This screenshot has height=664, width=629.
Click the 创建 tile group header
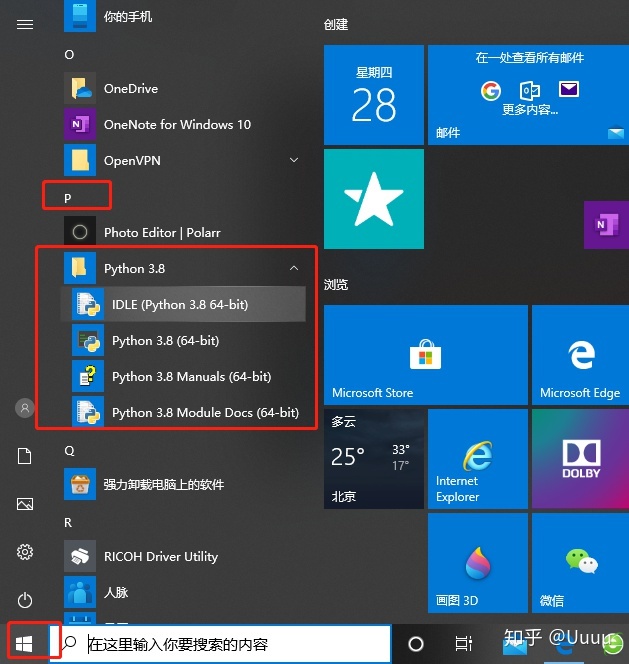[336, 25]
